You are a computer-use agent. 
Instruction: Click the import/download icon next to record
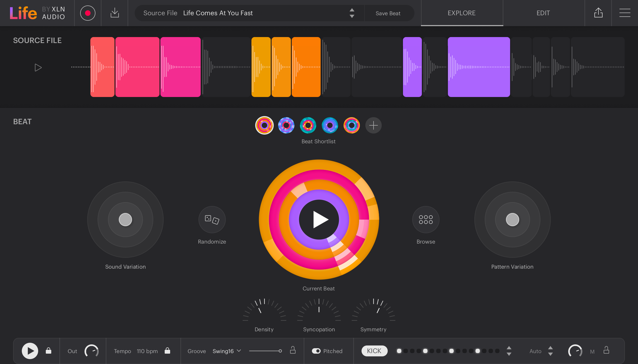115,13
